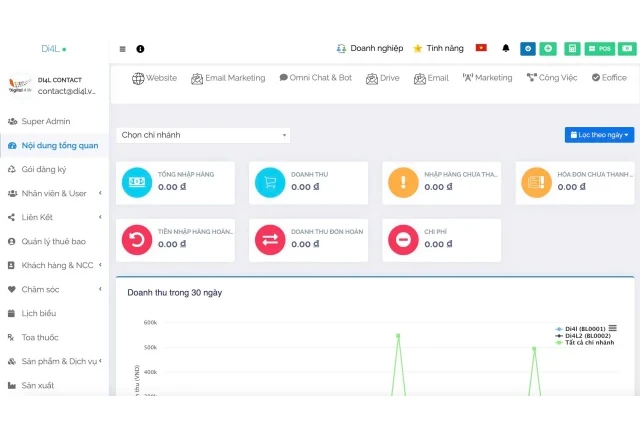Open Email Marketing tab
Viewport: 640px width, 436px height.
point(228,78)
